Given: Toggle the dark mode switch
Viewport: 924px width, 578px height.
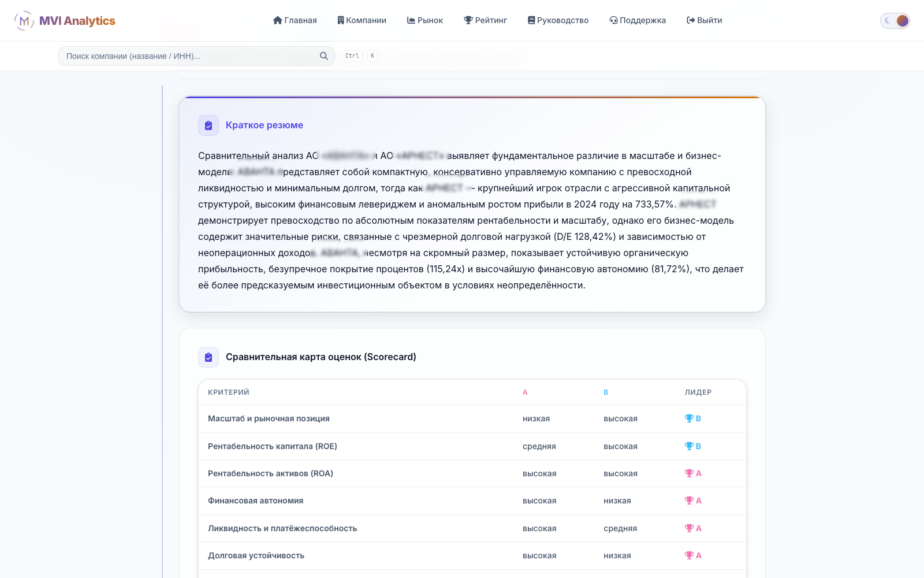Looking at the screenshot, I should coord(895,21).
